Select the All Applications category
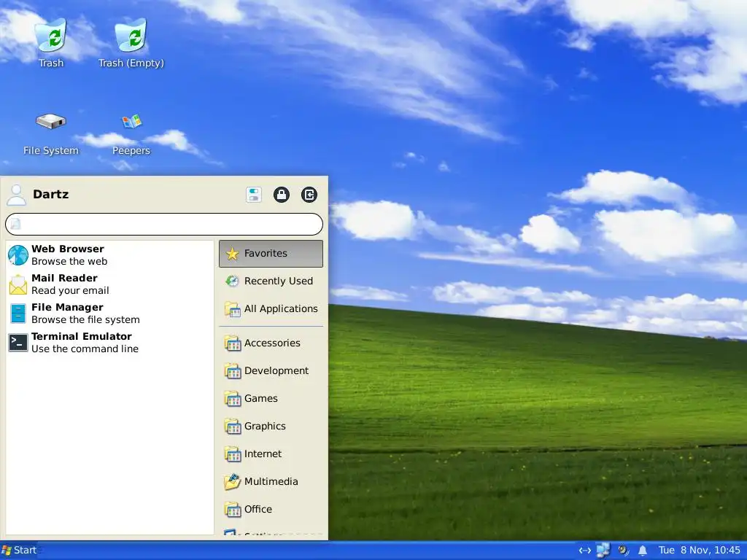 tap(271, 309)
